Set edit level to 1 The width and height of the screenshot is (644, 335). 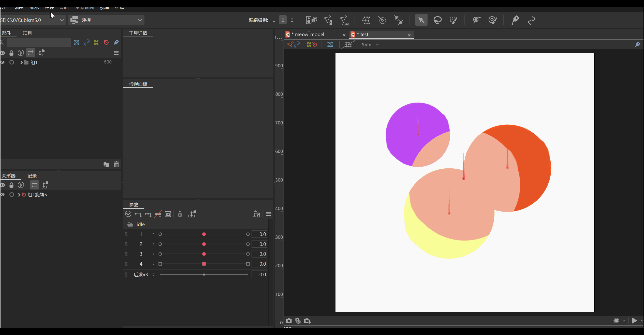point(274,20)
